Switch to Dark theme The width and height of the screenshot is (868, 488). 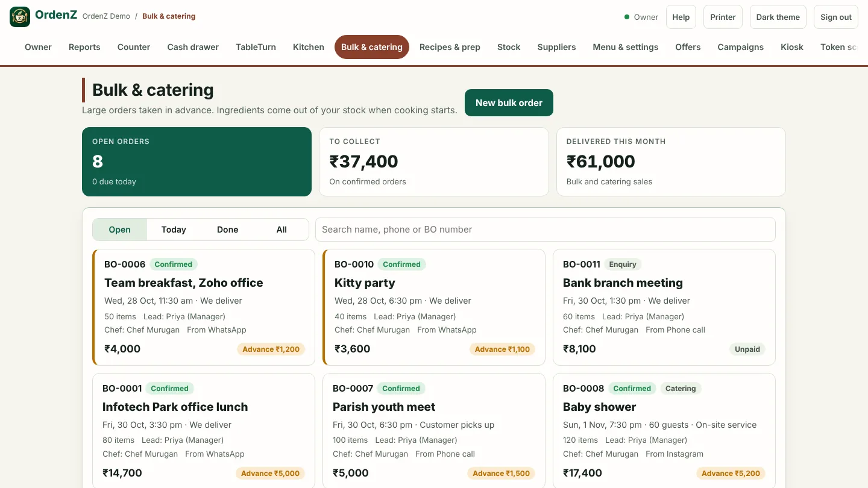(x=778, y=17)
